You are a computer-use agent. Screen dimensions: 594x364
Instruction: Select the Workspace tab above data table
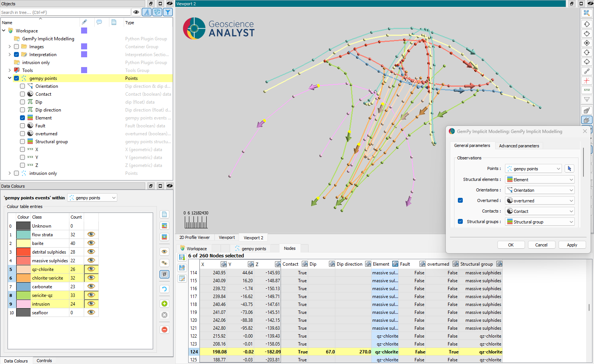click(x=193, y=249)
